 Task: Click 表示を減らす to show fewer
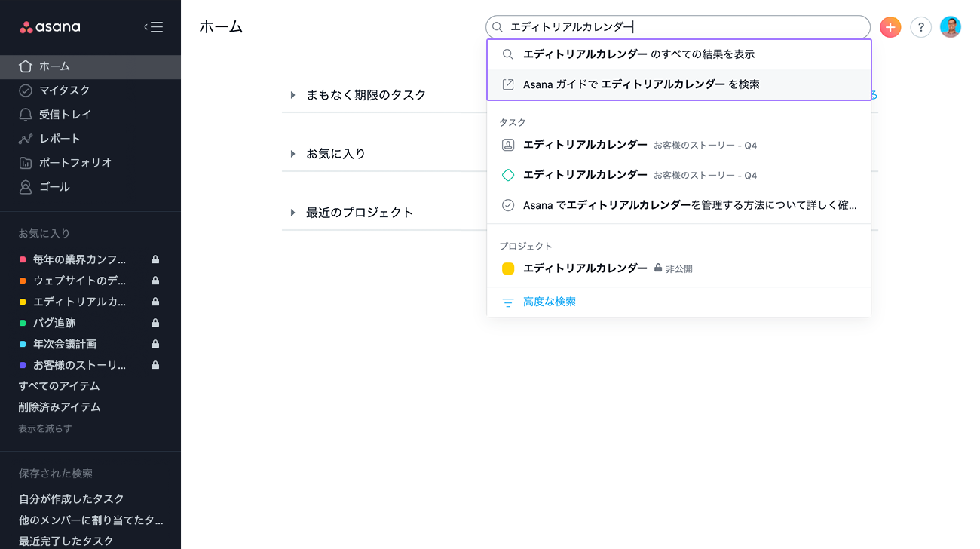point(45,428)
